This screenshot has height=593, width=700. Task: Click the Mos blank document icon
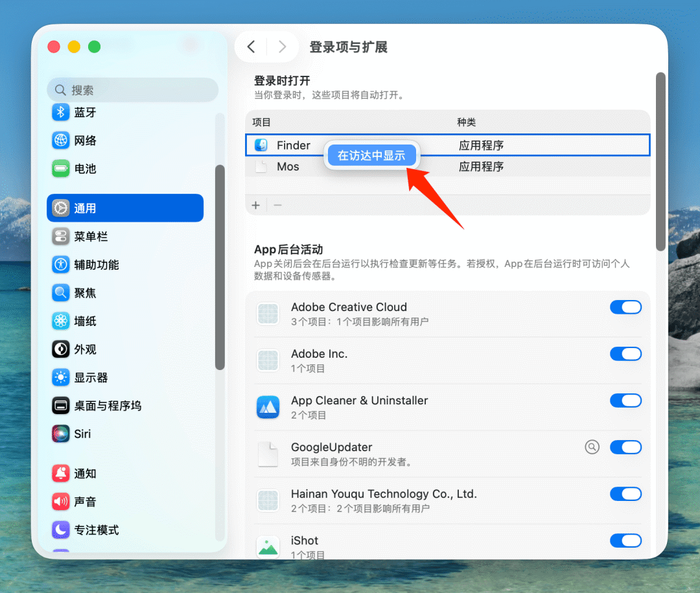(261, 167)
